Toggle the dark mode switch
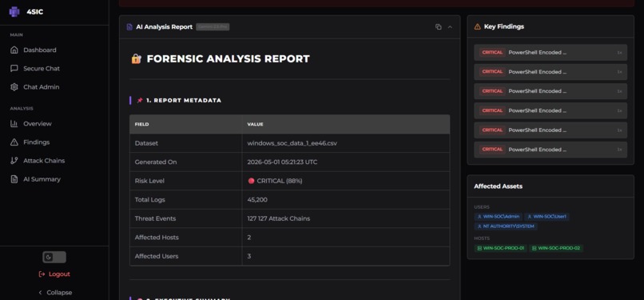This screenshot has height=300, width=644. [54, 258]
